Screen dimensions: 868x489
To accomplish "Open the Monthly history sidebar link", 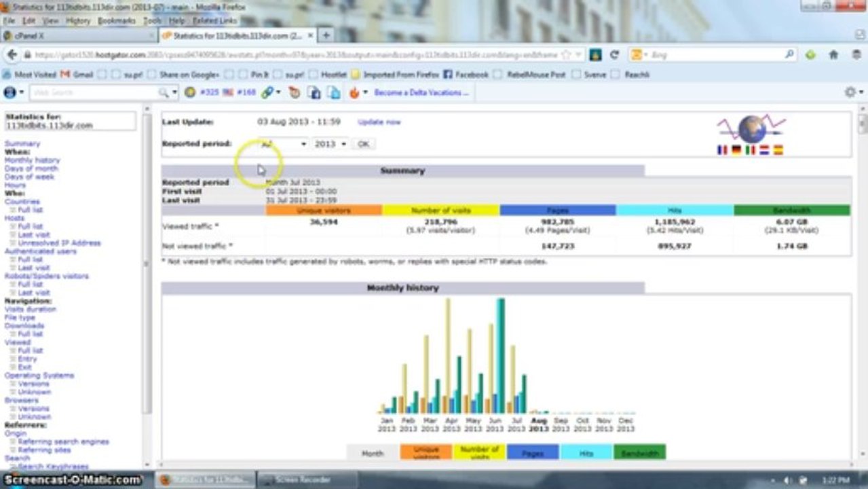I will [33, 160].
